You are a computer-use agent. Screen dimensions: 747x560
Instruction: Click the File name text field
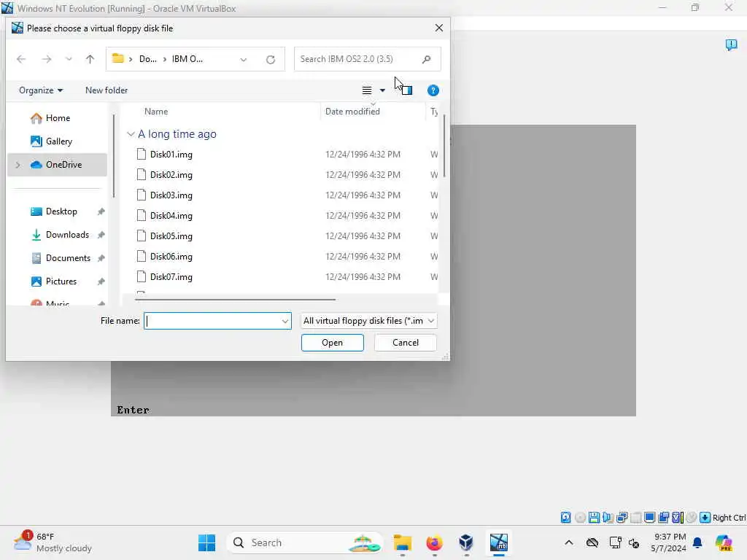(x=212, y=321)
